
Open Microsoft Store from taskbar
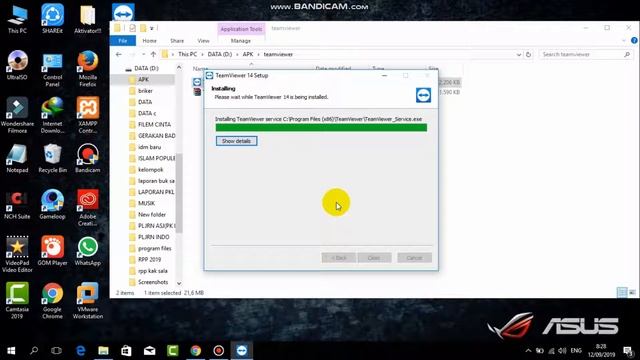[126, 351]
